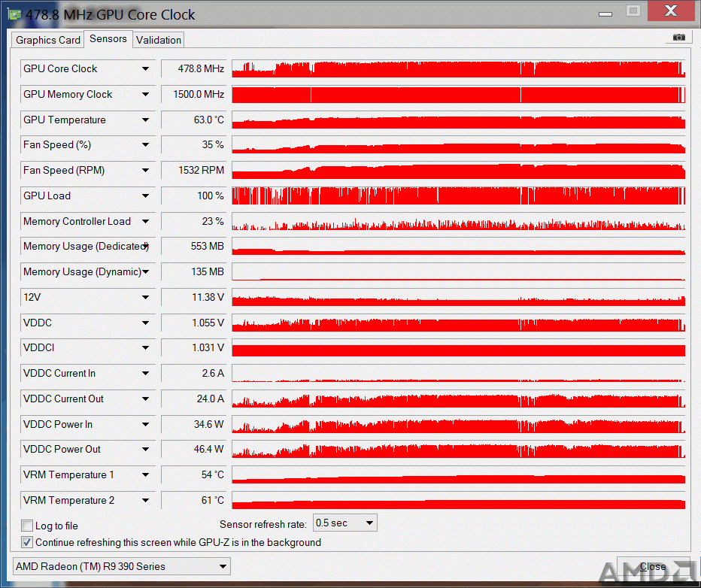Screen dimensions: 701x588
Task: Click the GPU Temperature history graph
Action: (458, 120)
